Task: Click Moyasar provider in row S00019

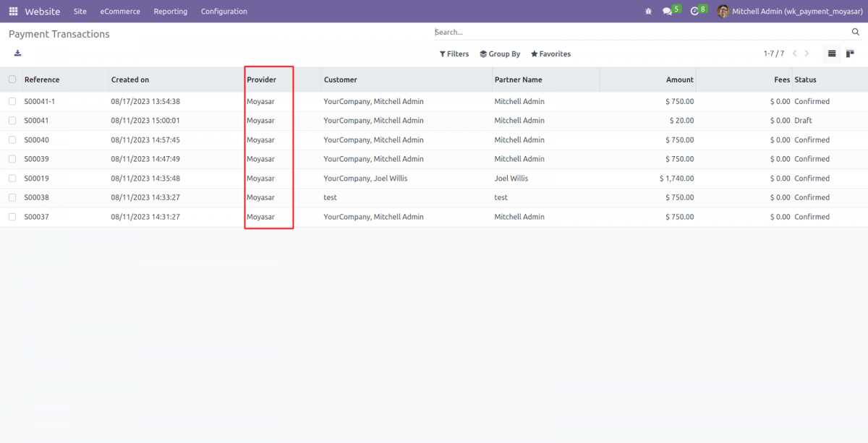Action: click(x=260, y=178)
